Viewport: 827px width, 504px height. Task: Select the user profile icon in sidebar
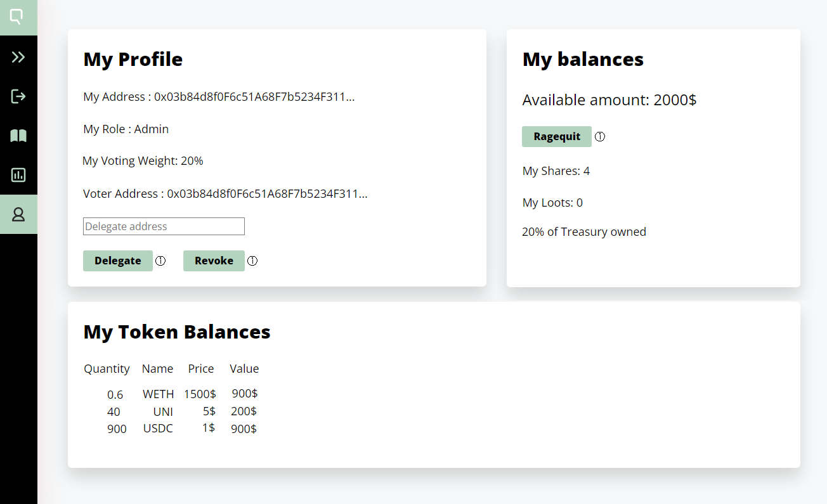click(18, 214)
